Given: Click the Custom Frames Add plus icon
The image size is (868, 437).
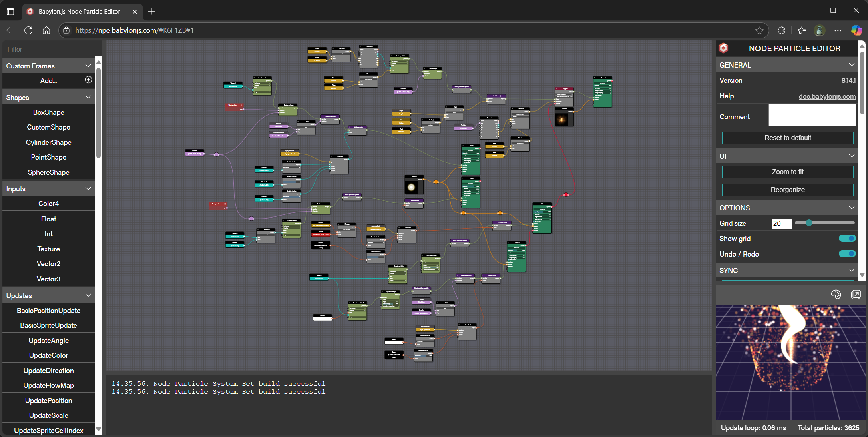Looking at the screenshot, I should pyautogui.click(x=88, y=80).
